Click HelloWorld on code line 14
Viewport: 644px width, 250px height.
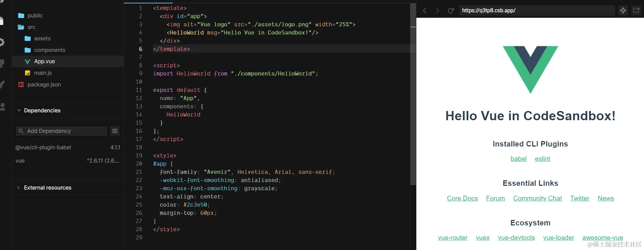(x=183, y=115)
